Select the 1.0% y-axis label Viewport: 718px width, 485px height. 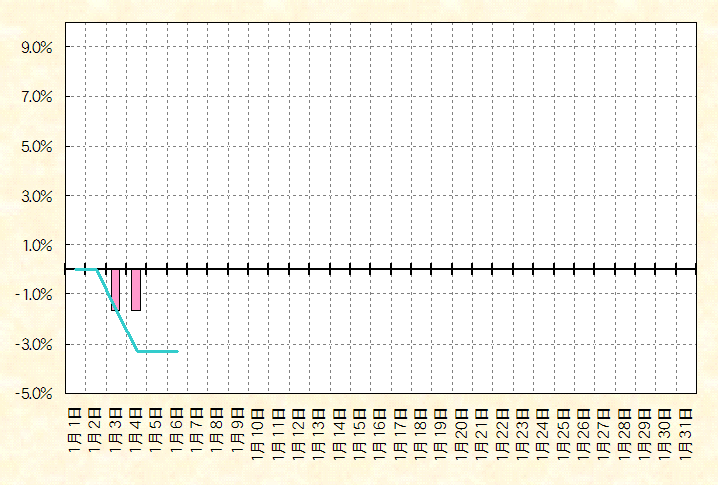[x=36, y=245]
